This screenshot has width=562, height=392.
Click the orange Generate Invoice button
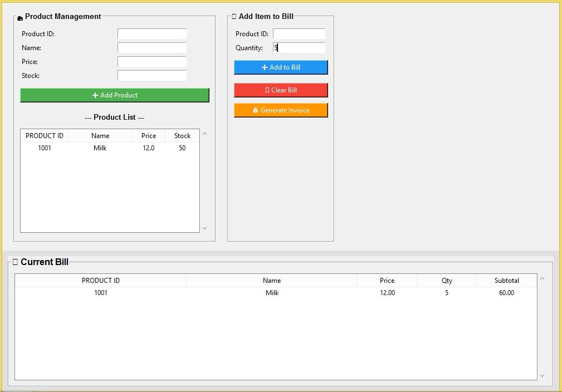281,110
